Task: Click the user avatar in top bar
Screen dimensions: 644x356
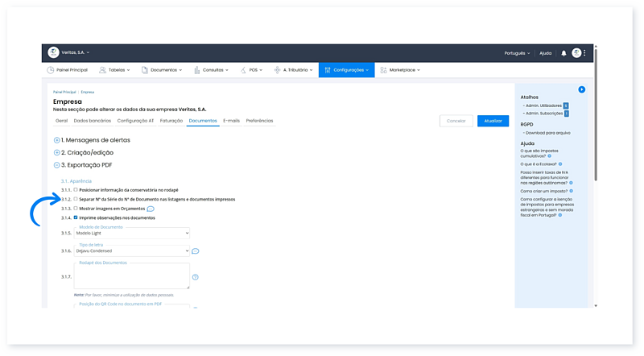Action: pyautogui.click(x=576, y=52)
